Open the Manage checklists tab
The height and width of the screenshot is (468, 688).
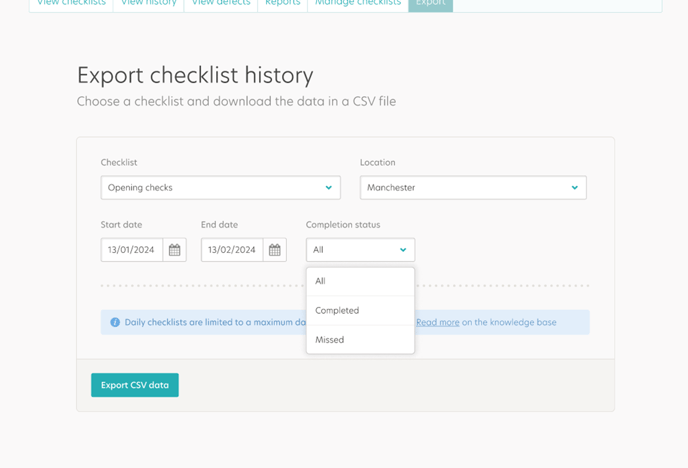(x=358, y=4)
